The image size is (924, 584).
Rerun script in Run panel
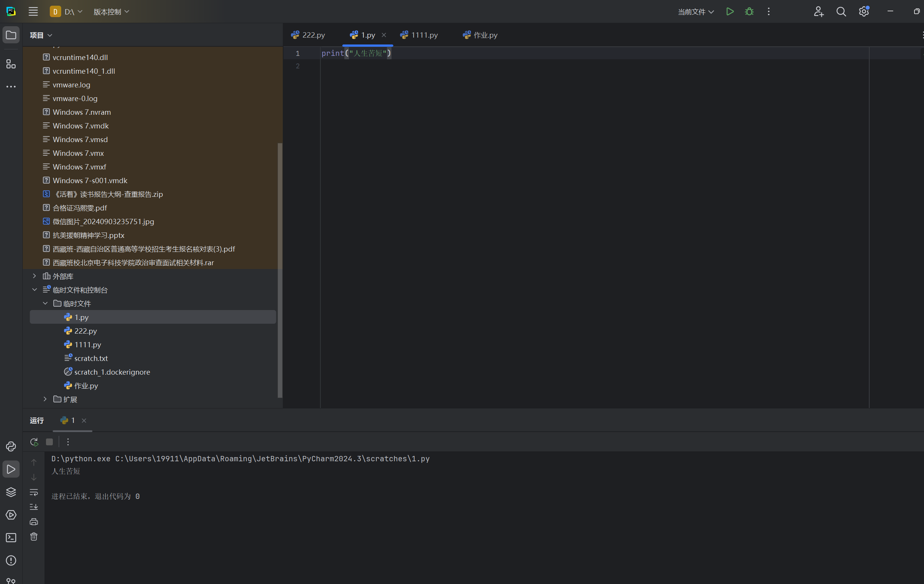pos(34,442)
